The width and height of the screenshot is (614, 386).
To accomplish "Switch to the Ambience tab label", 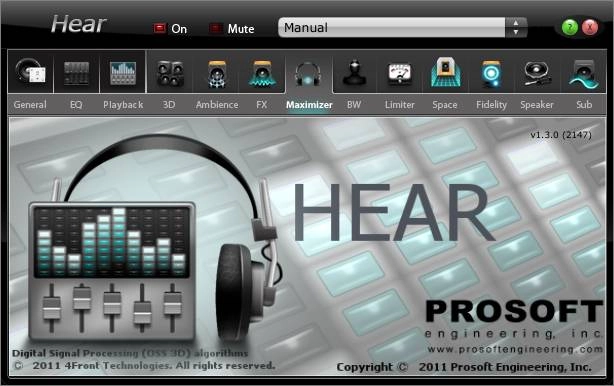I will click(217, 105).
